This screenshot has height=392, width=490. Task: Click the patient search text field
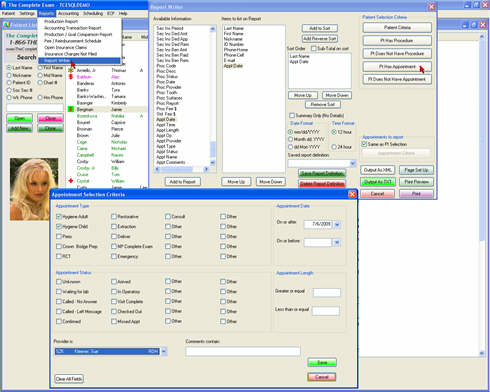pyautogui.click(x=35, y=108)
